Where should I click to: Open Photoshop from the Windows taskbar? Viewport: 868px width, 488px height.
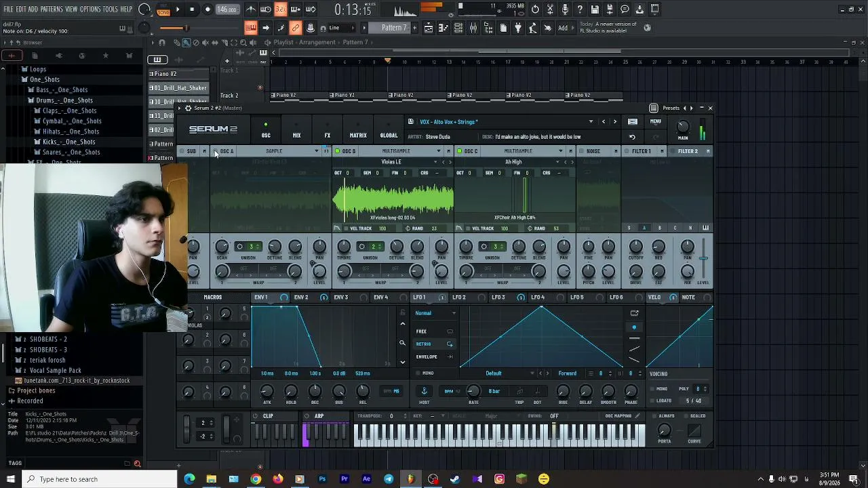click(x=322, y=479)
